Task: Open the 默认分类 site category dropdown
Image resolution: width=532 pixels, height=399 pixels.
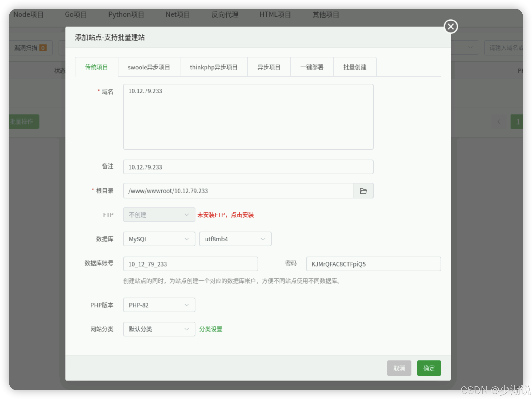Action: point(159,329)
